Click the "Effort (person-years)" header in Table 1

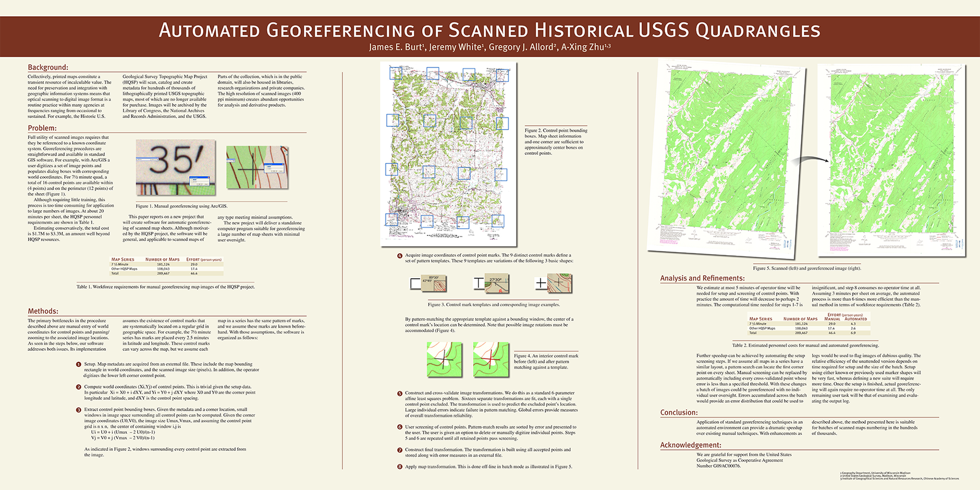pyautogui.click(x=204, y=259)
